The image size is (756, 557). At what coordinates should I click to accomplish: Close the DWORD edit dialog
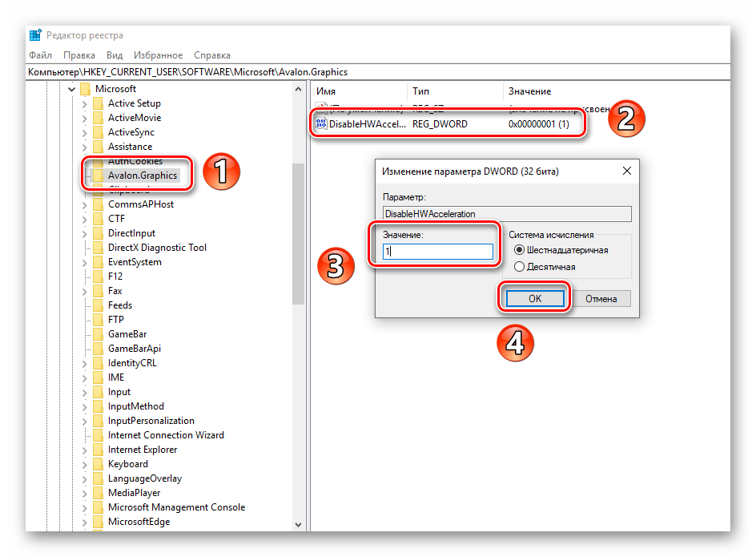pyautogui.click(x=625, y=171)
